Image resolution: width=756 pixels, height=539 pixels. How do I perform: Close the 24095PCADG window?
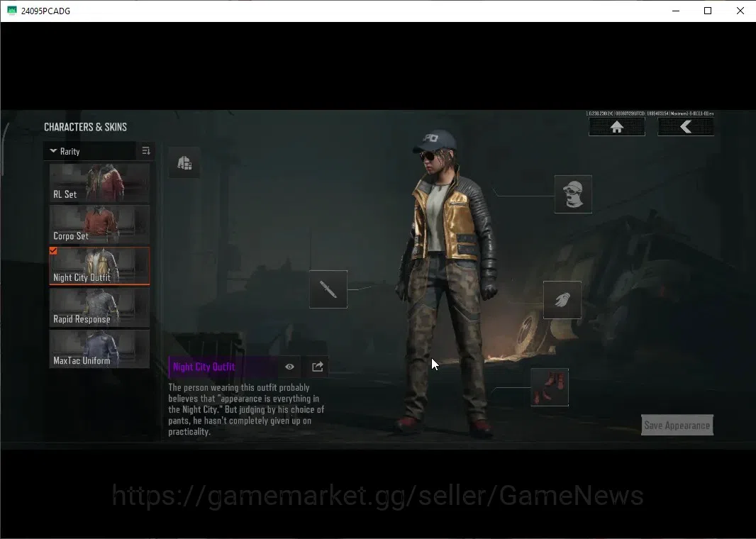point(740,11)
